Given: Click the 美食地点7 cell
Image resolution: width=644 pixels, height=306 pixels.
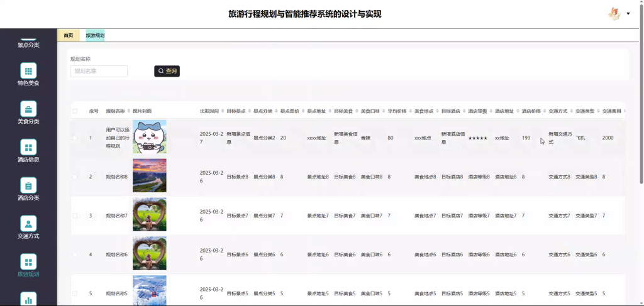Looking at the screenshot, I should click(x=425, y=216).
